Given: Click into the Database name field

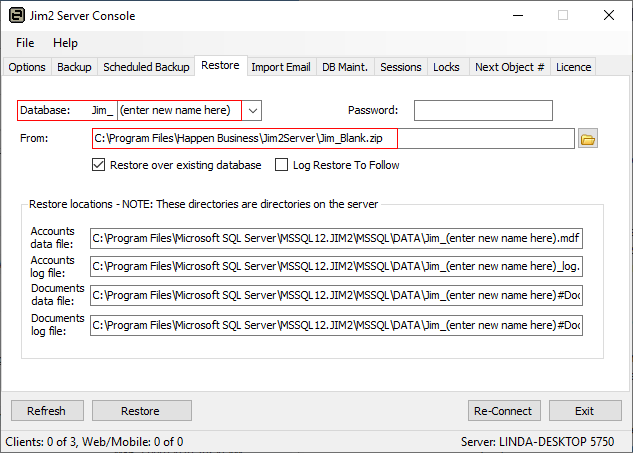Looking at the screenshot, I should [x=180, y=111].
